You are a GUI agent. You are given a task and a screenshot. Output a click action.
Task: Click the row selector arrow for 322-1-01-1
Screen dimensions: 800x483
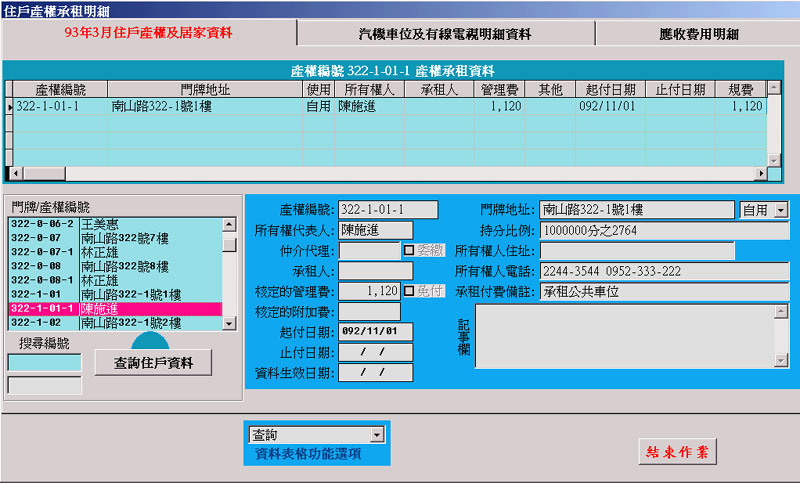click(x=10, y=106)
